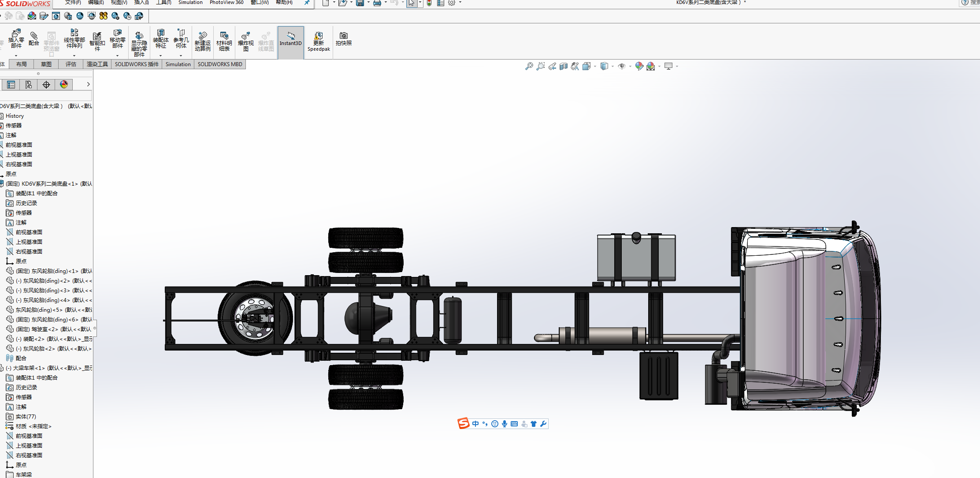Screen dimensions: 980x478
Task: Open the PhotoView 360 menu
Action: (226, 3)
